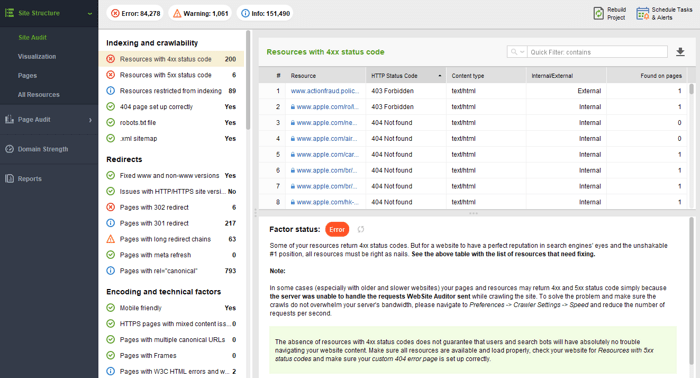The width and height of the screenshot is (700, 378).
Task: Download the 4xx resources table via export icon
Action: click(680, 52)
